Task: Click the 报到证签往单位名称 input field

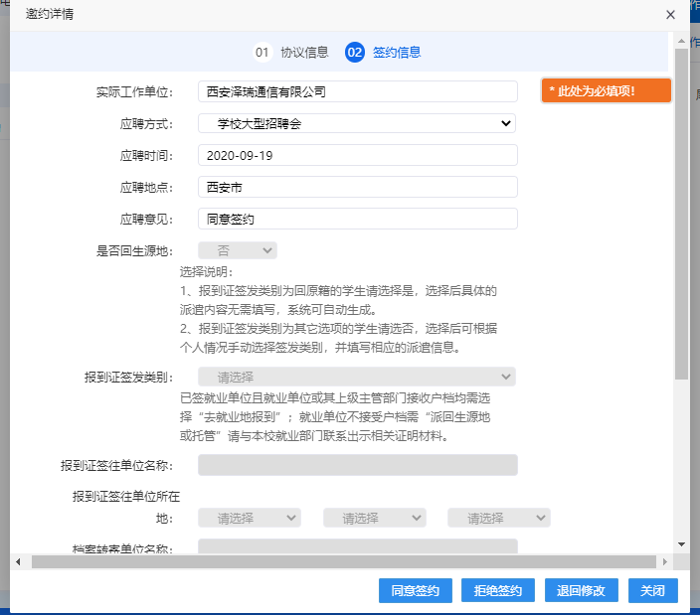Action: point(357,465)
